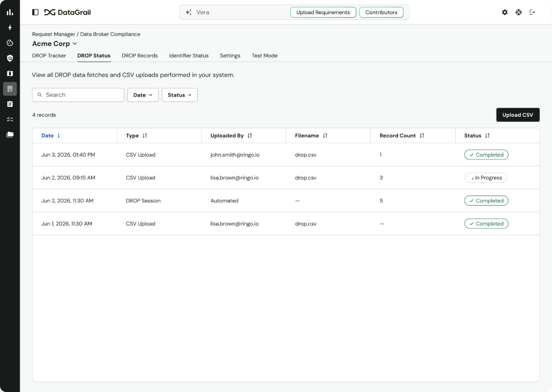Switch to the DROP Tracker tab

49,55
